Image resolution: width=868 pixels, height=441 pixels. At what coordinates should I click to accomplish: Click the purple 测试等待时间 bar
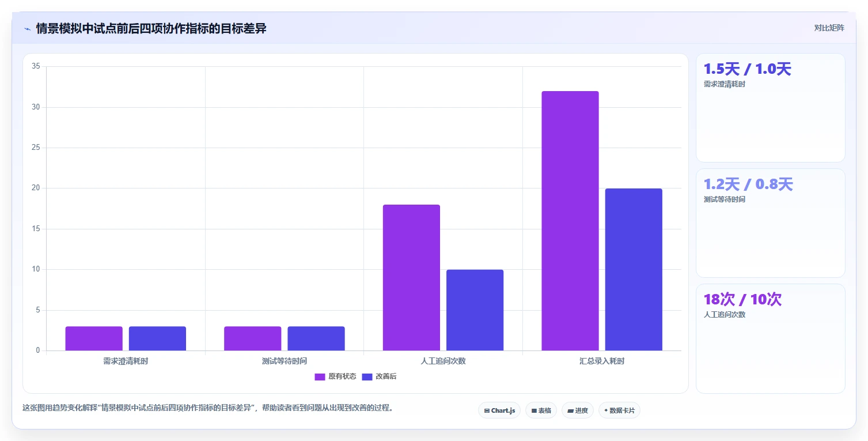[252, 338]
